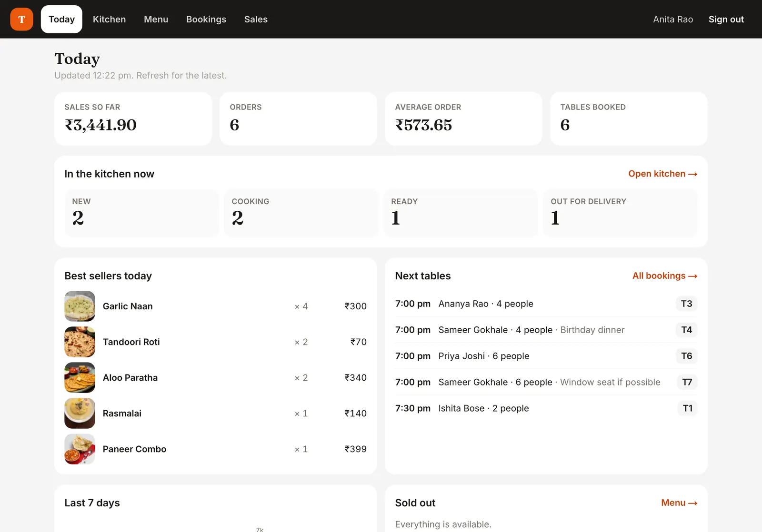The width and height of the screenshot is (762, 532).
Task: Click the Anita Rao user name
Action: (x=673, y=19)
